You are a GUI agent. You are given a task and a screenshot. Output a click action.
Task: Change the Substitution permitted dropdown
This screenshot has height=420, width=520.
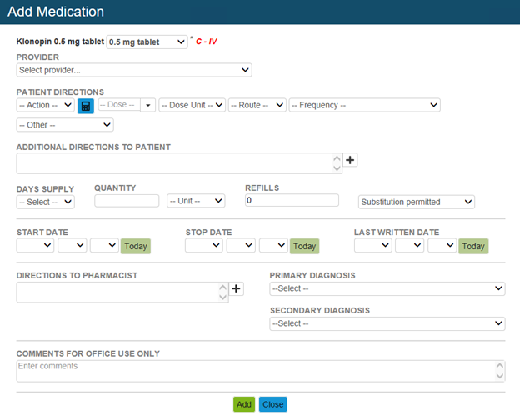(416, 202)
